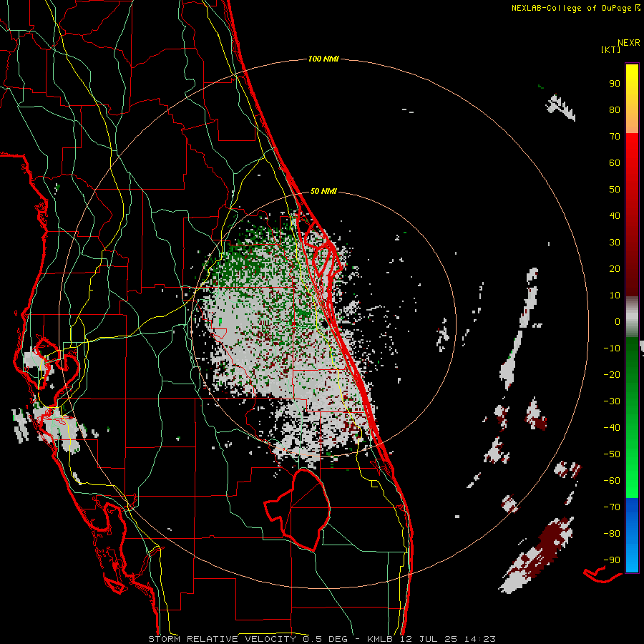Click the -80 scale label
Image resolution: width=644 pixels, height=644 pixels.
(612, 534)
